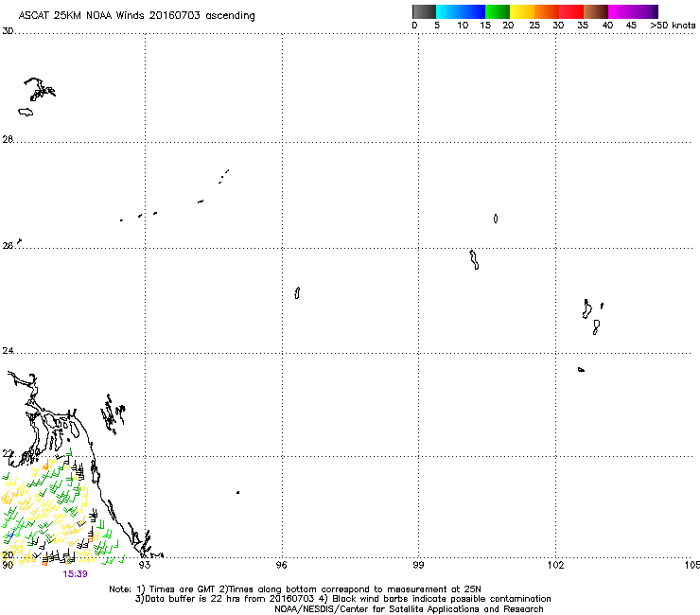This screenshot has height=615, width=700.
Task: Click the '>50 knots' legend label
Action: [x=673, y=26]
